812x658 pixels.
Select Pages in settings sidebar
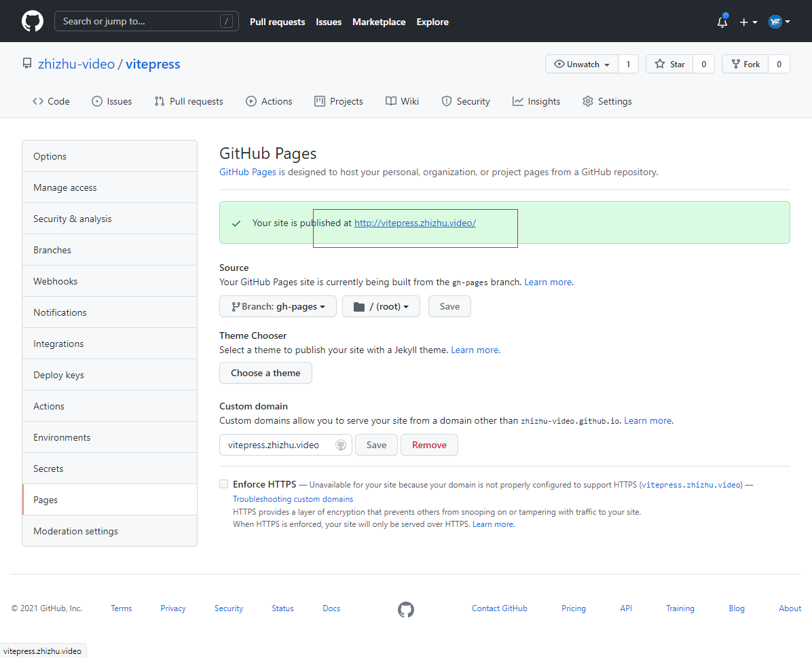[x=110, y=500]
